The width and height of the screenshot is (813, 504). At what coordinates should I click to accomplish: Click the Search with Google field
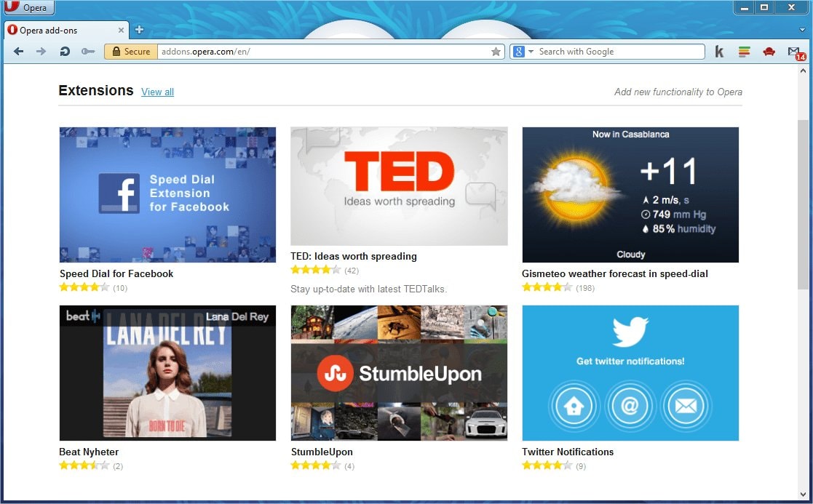619,52
